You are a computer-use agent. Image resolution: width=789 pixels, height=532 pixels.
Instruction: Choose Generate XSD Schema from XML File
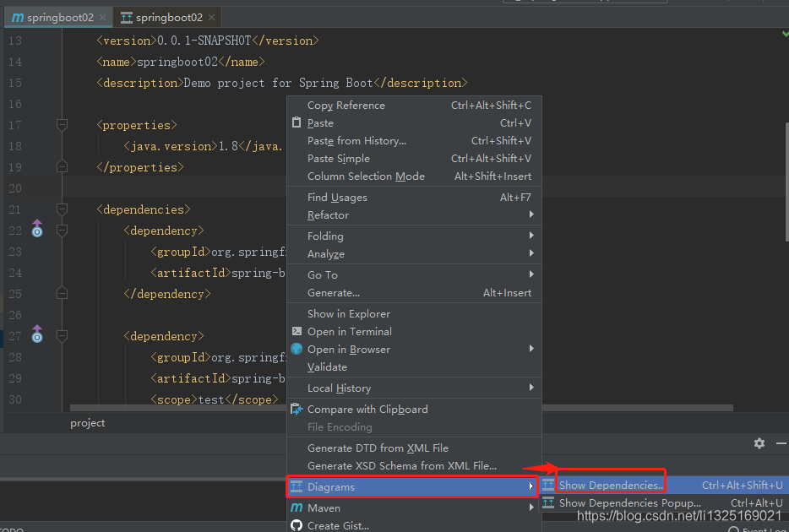tap(414, 465)
